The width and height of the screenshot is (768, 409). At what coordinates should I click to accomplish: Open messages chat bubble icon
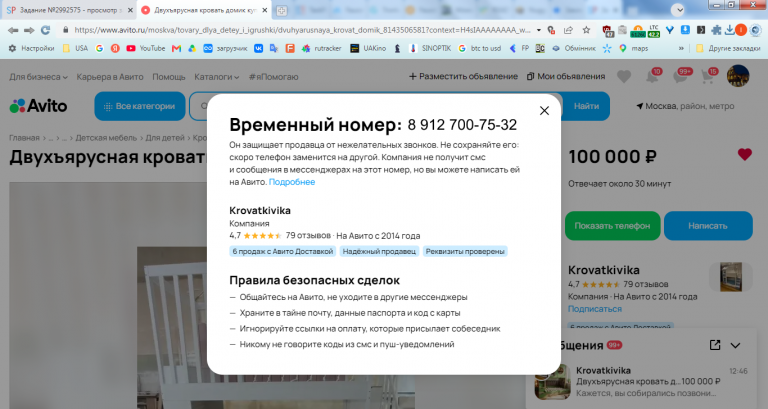pos(680,77)
